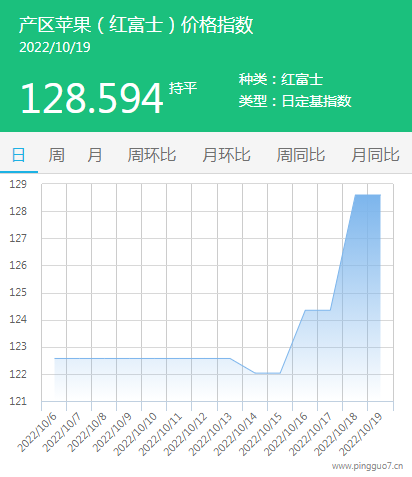Select the 周环比 tab
412x477 pixels.
tap(152, 155)
